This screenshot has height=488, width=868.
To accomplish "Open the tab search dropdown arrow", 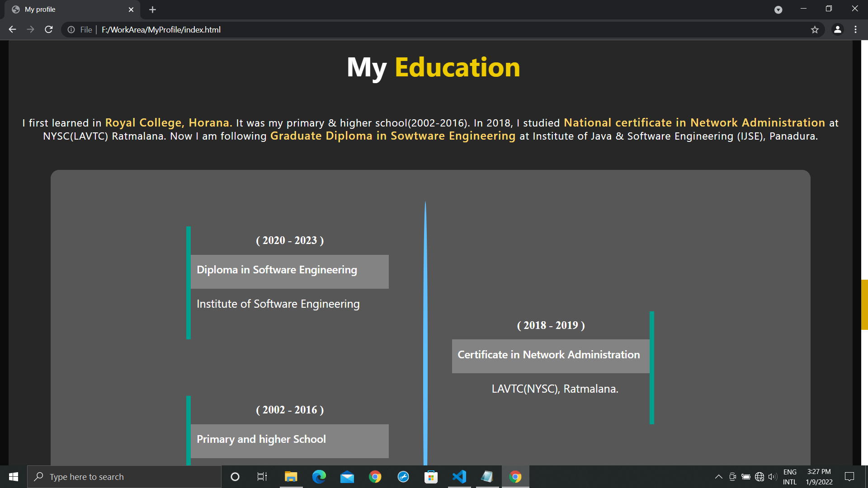I will (778, 9).
